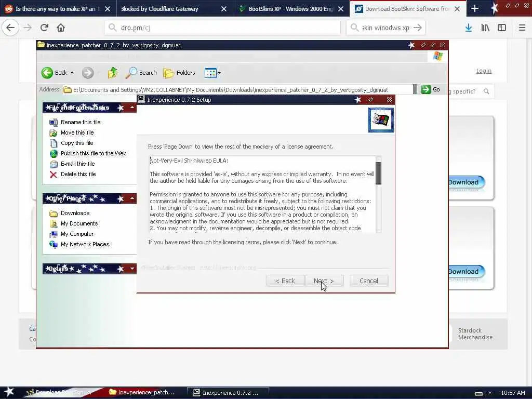
Task: Click the Publish to Web globe icon
Action: click(54, 153)
